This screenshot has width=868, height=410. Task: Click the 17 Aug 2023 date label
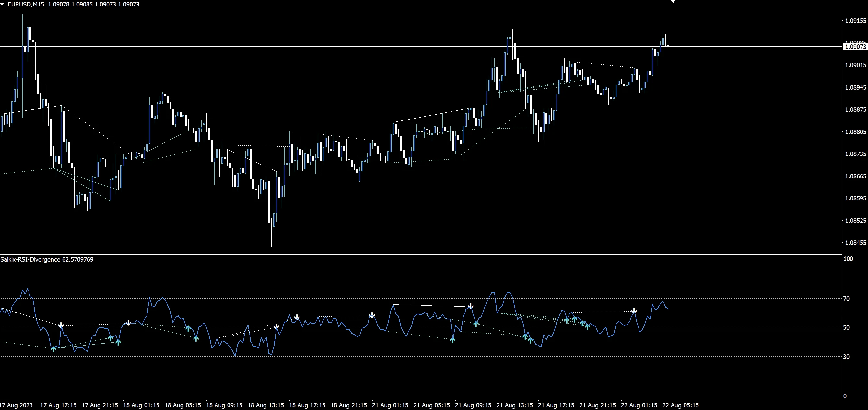pos(16,405)
